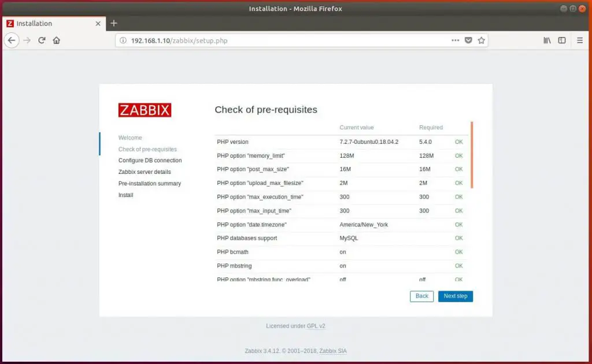Click the Current value column header

pos(356,128)
